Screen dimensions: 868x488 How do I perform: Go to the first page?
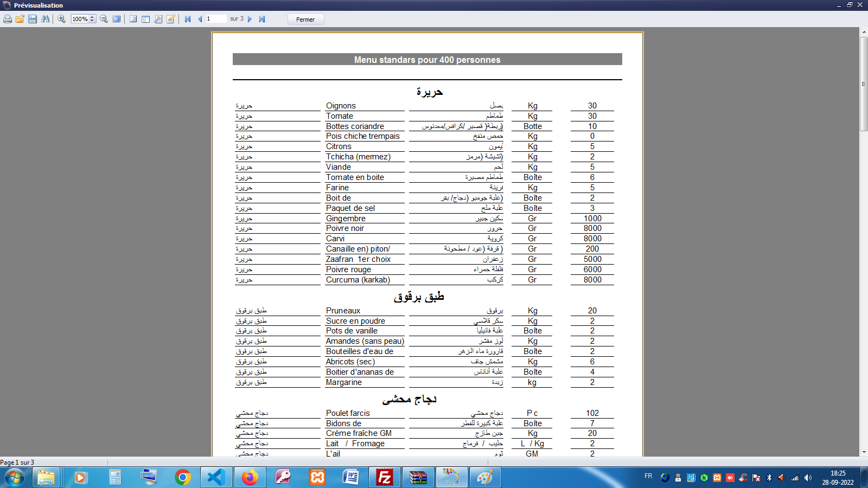[x=188, y=19]
